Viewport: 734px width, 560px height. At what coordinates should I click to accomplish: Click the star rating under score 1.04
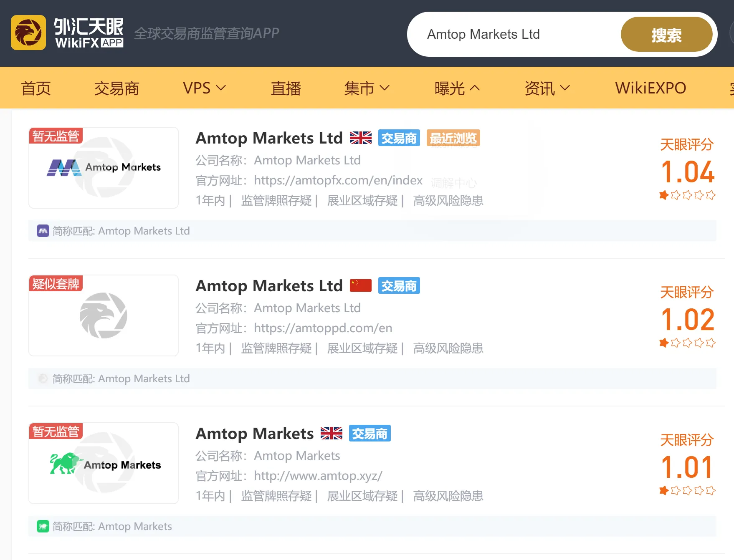[x=687, y=195]
